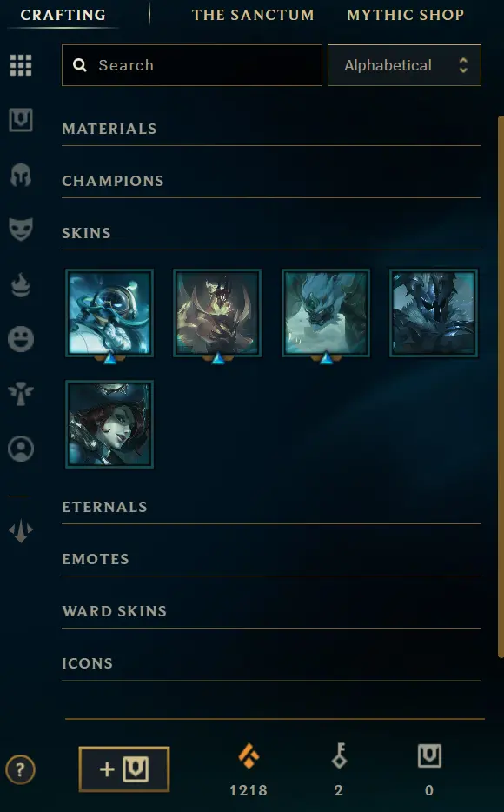Screen dimensions: 504x812
Task: Open the Mythic Shop tab
Action: (406, 15)
